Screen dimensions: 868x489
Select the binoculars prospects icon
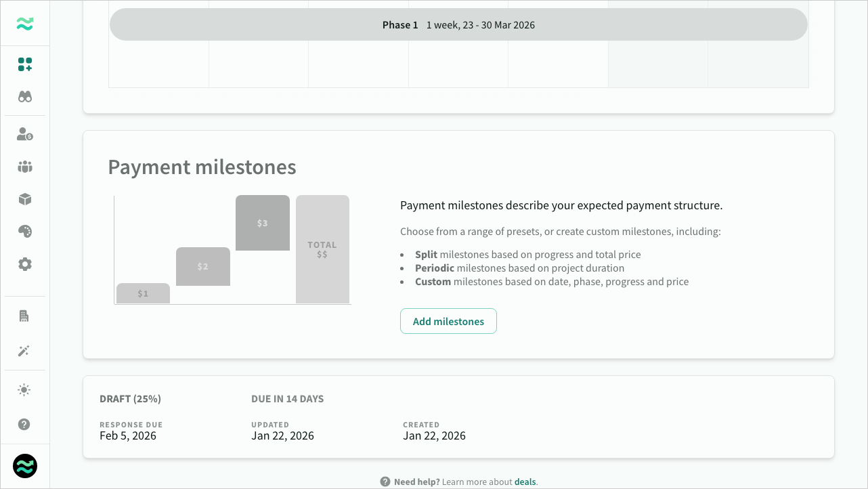click(24, 96)
